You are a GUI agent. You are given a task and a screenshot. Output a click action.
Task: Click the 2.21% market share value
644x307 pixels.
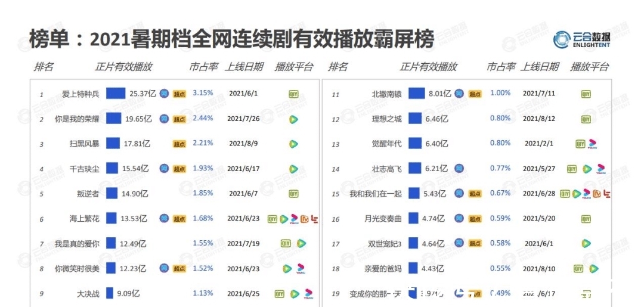tap(203, 143)
